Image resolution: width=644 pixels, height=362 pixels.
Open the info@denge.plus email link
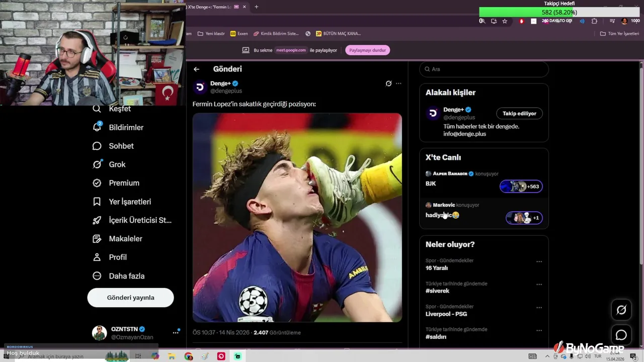pos(464,134)
